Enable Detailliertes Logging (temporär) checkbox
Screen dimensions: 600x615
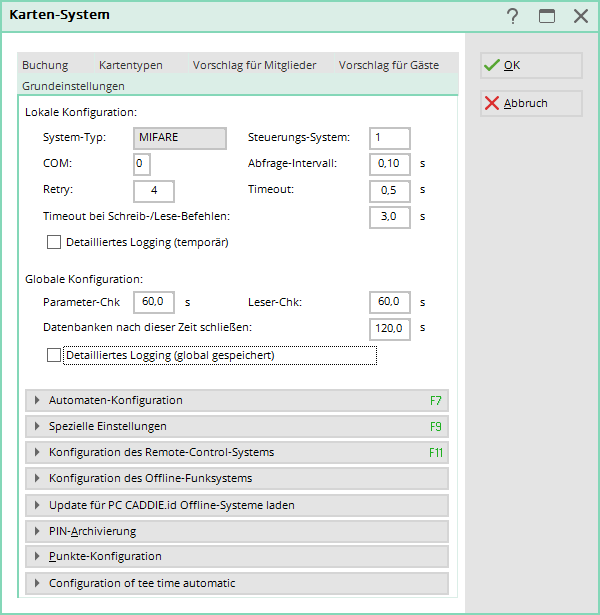click(x=54, y=242)
